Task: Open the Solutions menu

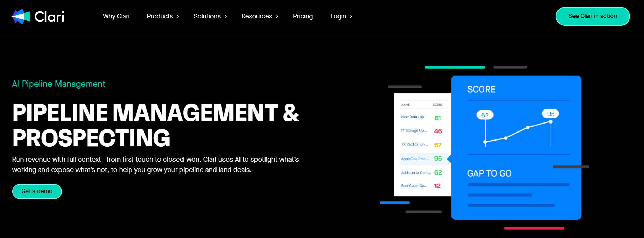Action: point(207,16)
